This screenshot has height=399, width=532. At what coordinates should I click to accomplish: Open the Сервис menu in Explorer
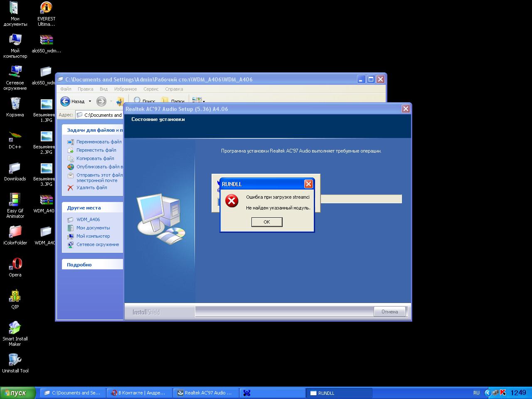point(151,89)
